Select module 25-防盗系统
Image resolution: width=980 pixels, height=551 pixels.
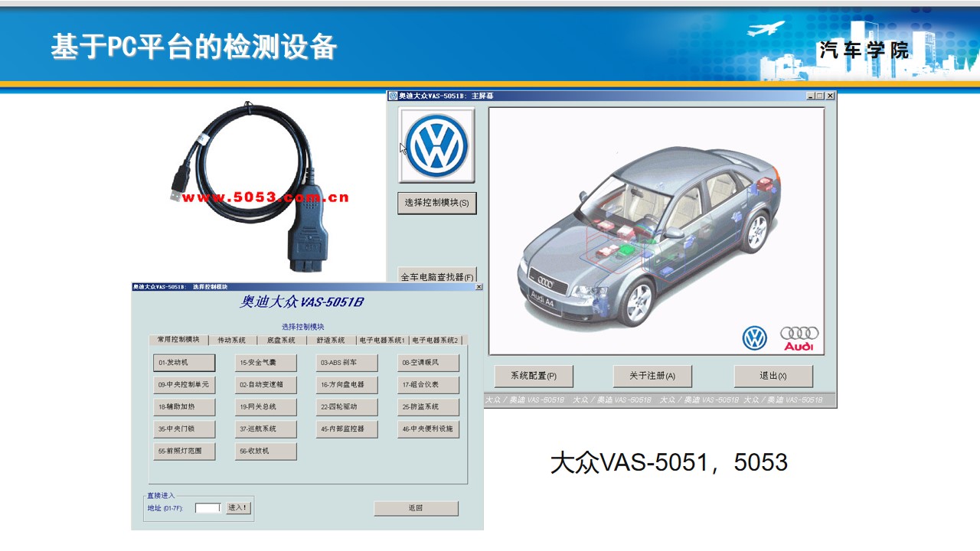pos(429,407)
